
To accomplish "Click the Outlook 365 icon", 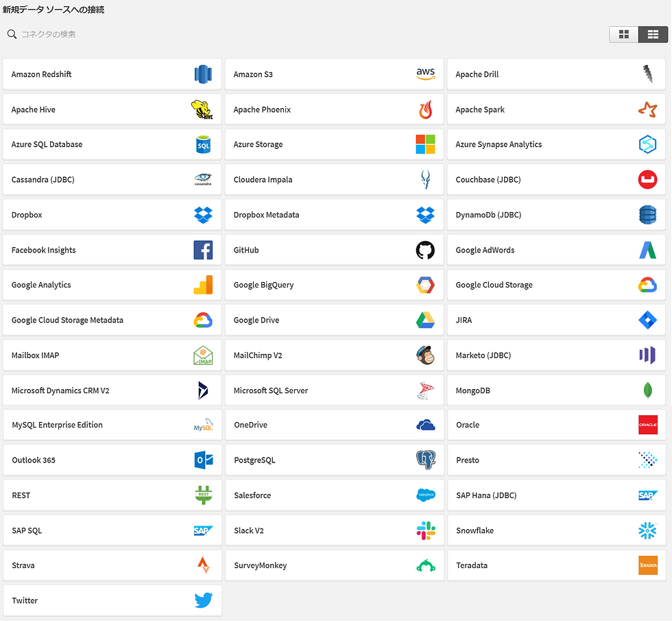I will coord(204,460).
